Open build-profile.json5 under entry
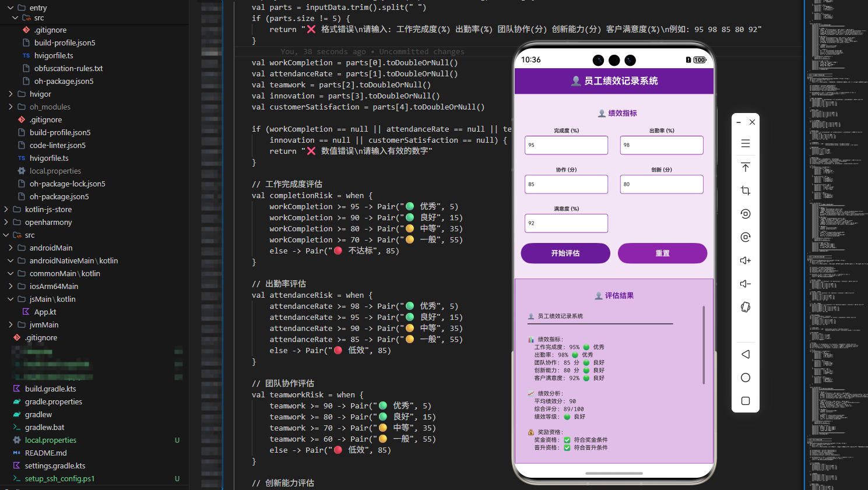The width and height of the screenshot is (868, 490). click(x=65, y=43)
